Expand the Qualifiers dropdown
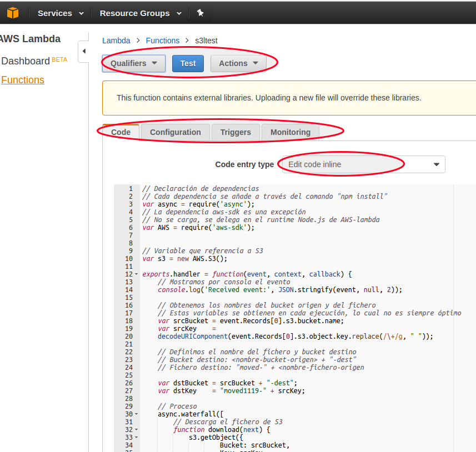Viewport: 476px width, 452px height. pyautogui.click(x=134, y=63)
